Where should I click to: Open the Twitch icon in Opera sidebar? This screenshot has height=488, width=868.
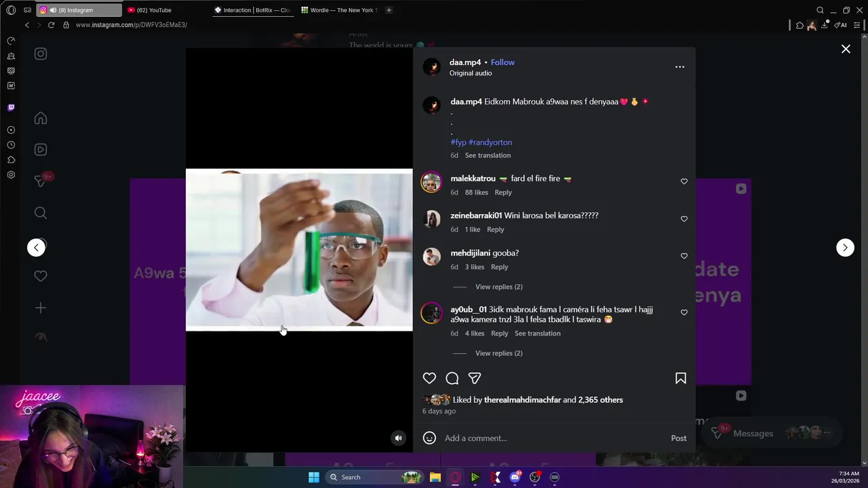[11, 108]
